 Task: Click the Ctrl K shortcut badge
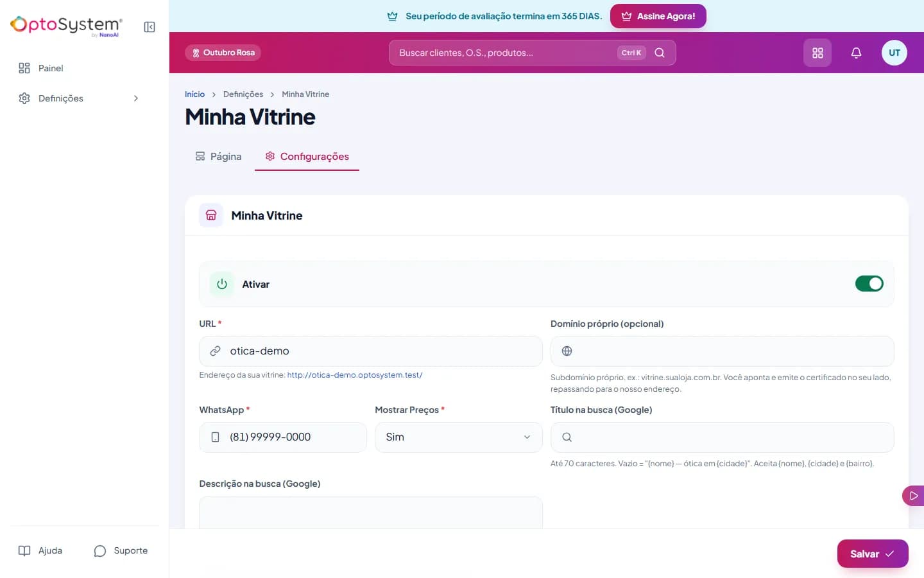tap(631, 53)
